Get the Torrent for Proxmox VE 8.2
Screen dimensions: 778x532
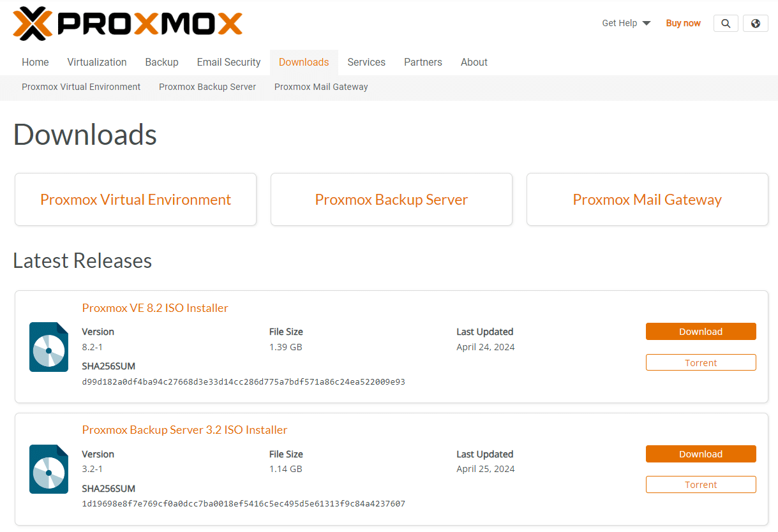tap(701, 362)
